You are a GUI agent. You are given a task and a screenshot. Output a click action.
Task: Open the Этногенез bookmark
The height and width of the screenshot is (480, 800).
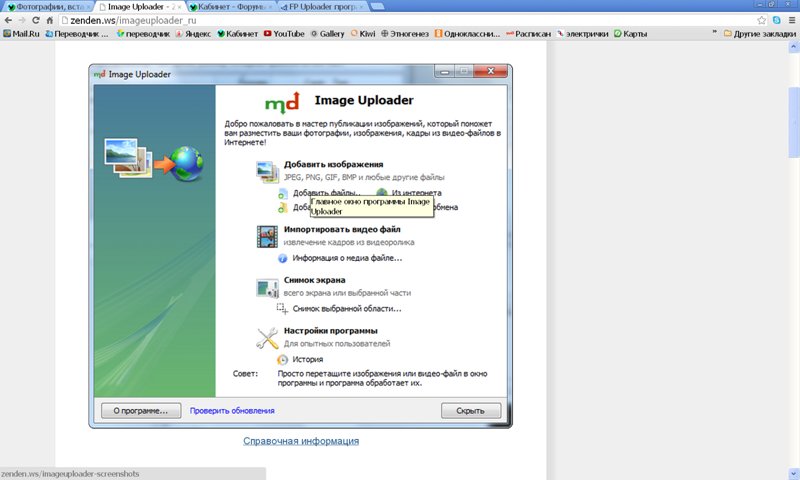pos(405,34)
